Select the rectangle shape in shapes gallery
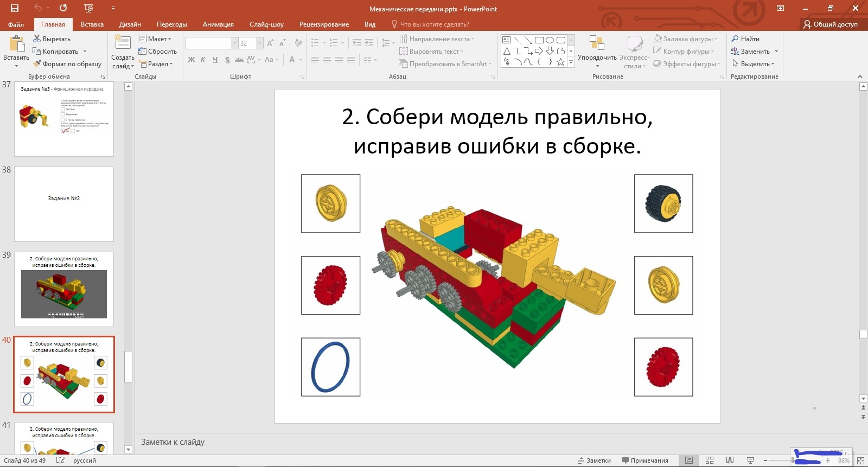Viewport: 868px width, 467px height. [539, 40]
